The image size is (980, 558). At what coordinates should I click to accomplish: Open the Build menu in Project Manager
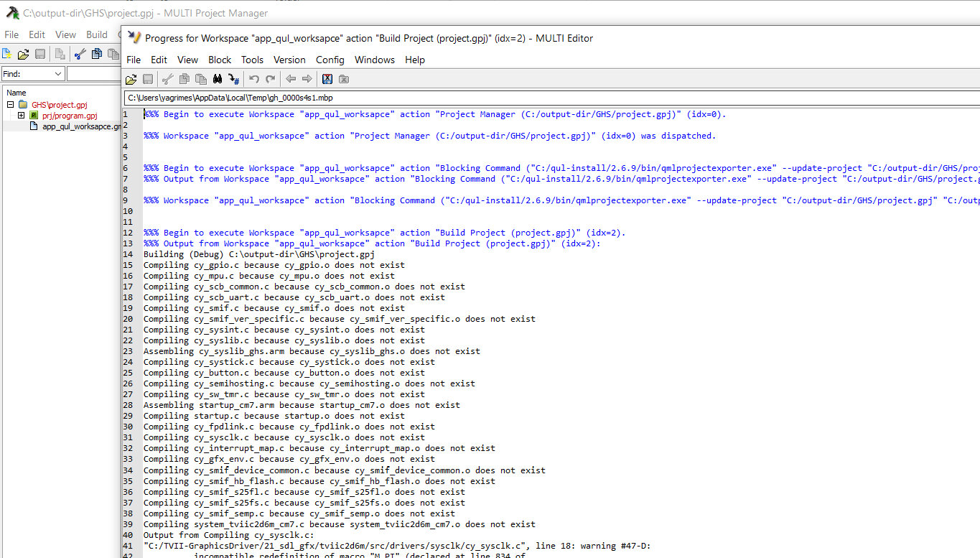click(x=96, y=34)
